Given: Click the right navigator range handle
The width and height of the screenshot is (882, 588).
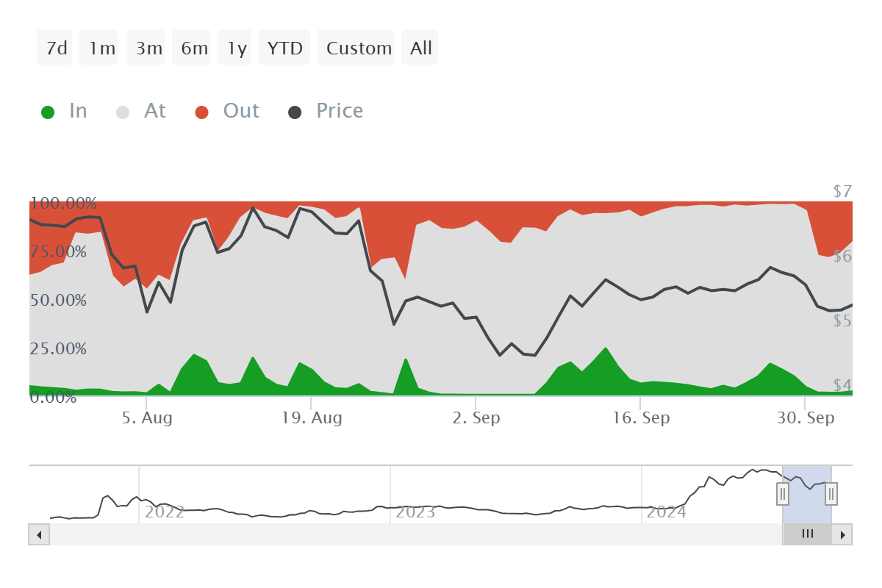Looking at the screenshot, I should tap(831, 494).
